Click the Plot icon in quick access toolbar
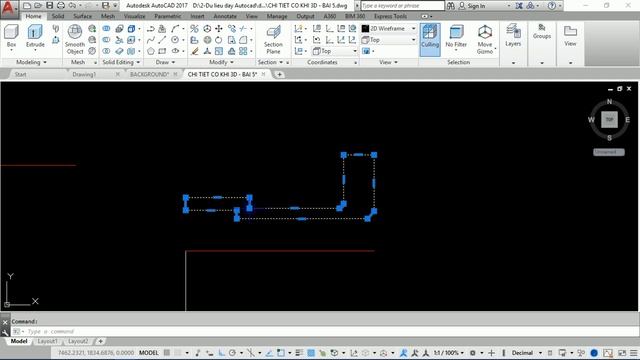 coord(60,5)
